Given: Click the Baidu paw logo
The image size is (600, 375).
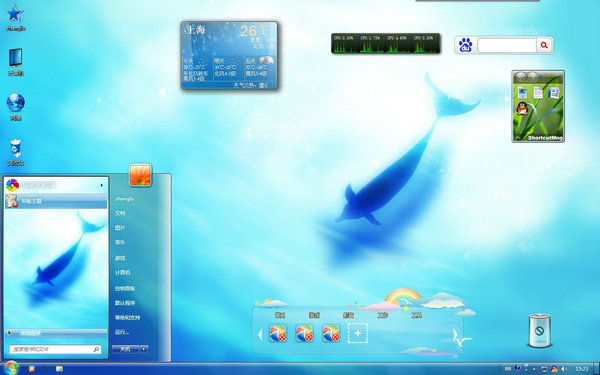Looking at the screenshot, I should (x=465, y=45).
